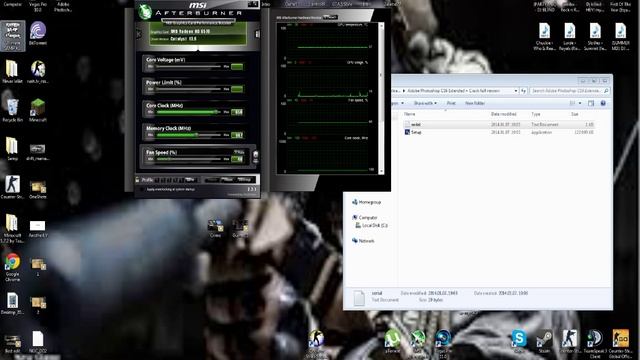Adjust the Memory Clock (MHz) slider
The height and width of the screenshot is (360, 640).
click(189, 135)
